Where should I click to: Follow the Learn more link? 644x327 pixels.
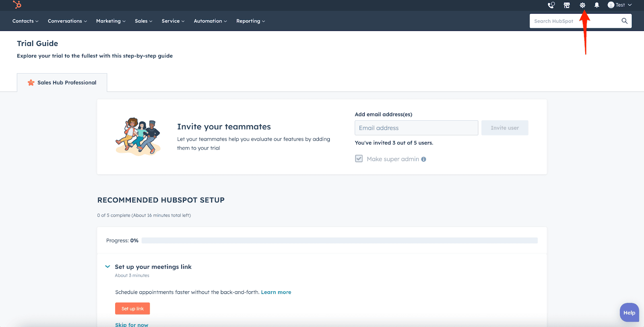point(276,292)
